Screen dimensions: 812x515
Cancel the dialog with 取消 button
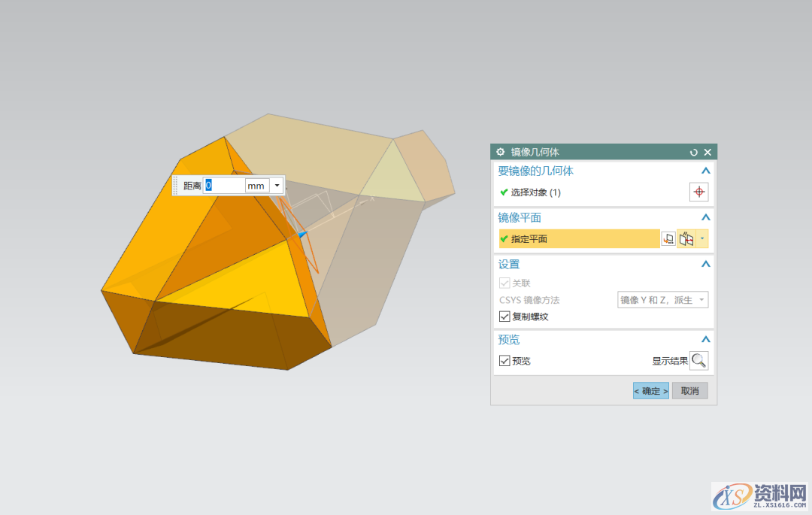coord(689,390)
